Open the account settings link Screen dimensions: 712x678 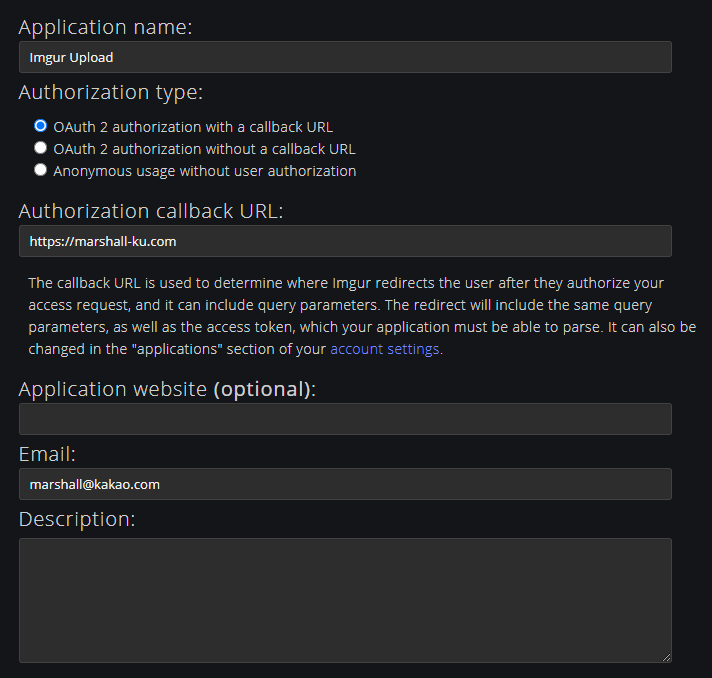click(x=385, y=349)
